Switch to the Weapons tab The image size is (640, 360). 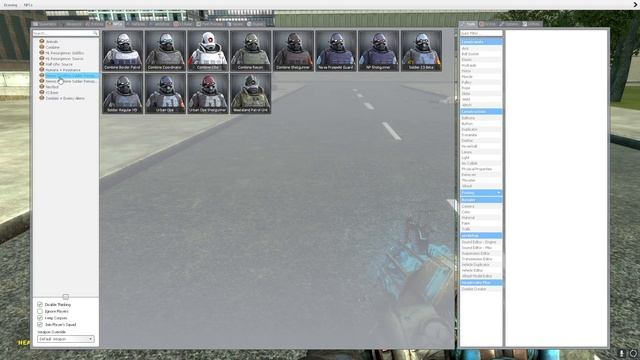coord(72,24)
